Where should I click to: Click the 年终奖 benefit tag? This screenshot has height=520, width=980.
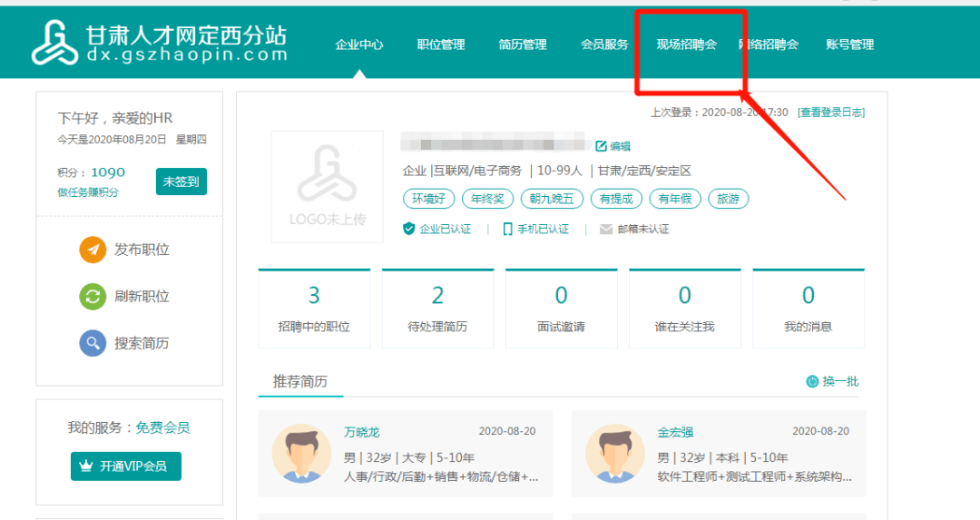[487, 199]
